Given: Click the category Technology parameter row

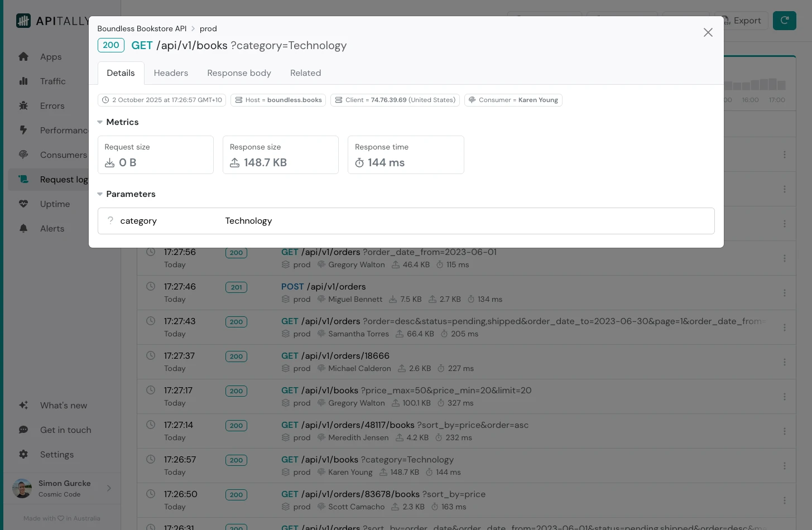Looking at the screenshot, I should 406,221.
